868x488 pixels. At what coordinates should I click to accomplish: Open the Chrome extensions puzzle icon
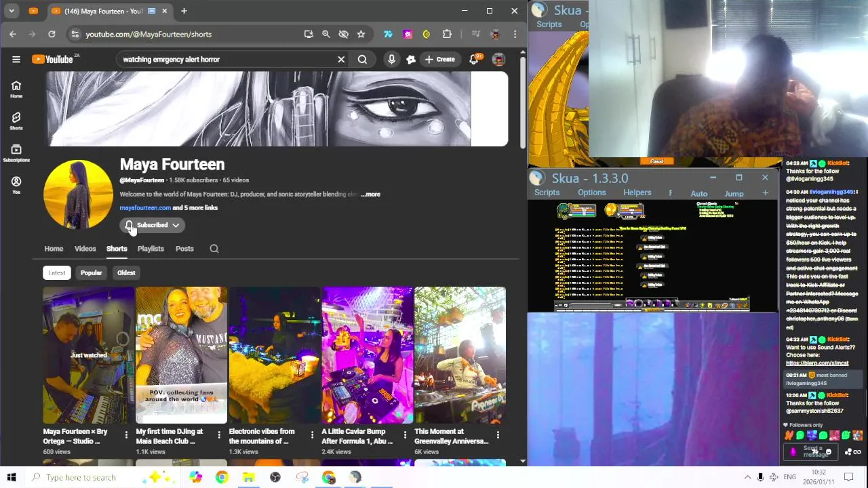(x=447, y=34)
